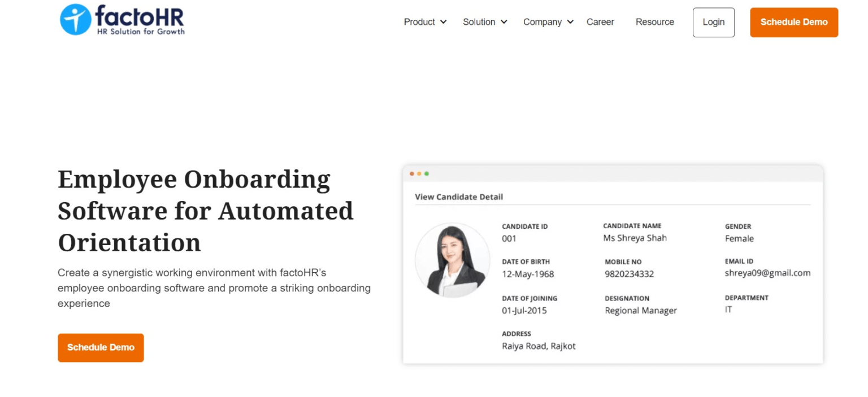The height and width of the screenshot is (397, 868).
Task: Open the Resource menu item
Action: pyautogui.click(x=654, y=22)
